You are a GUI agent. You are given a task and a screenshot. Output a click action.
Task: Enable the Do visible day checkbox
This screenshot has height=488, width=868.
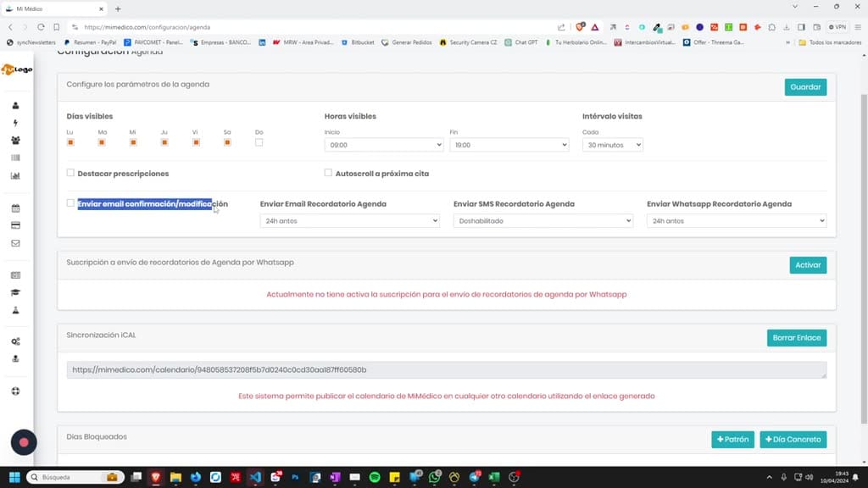259,142
